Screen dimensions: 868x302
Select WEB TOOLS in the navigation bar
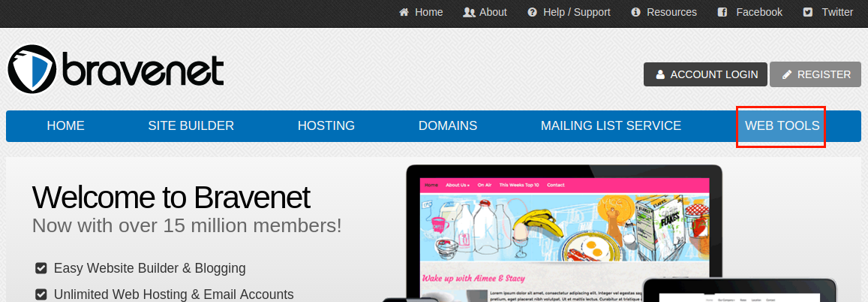click(x=782, y=125)
